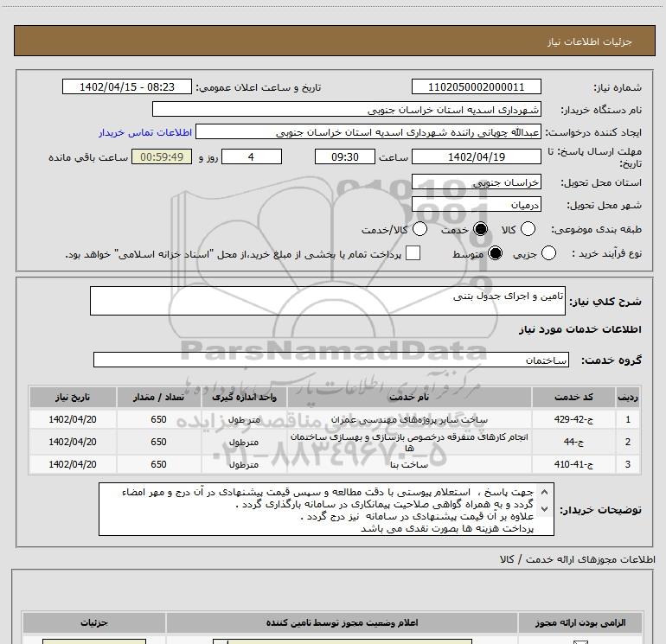The image size is (666, 644).
Task: Click the تاریخ نیاز column header
Action: [x=73, y=398]
